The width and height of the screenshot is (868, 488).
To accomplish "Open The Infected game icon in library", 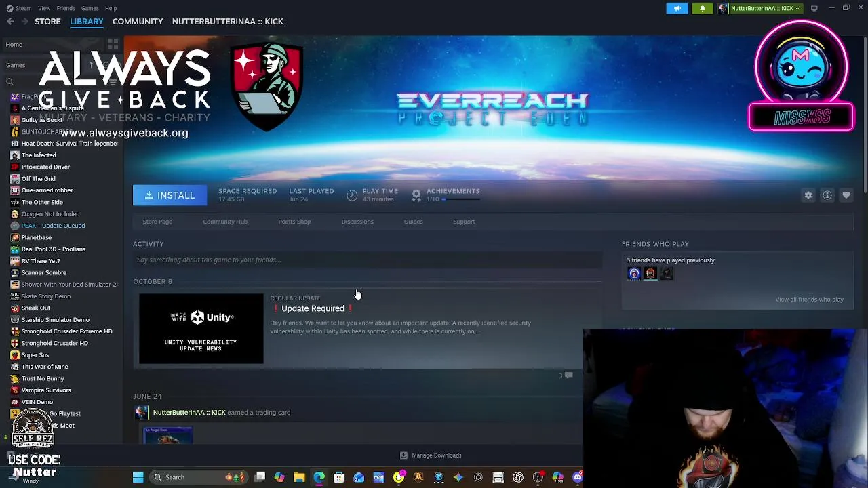I will pyautogui.click(x=14, y=155).
